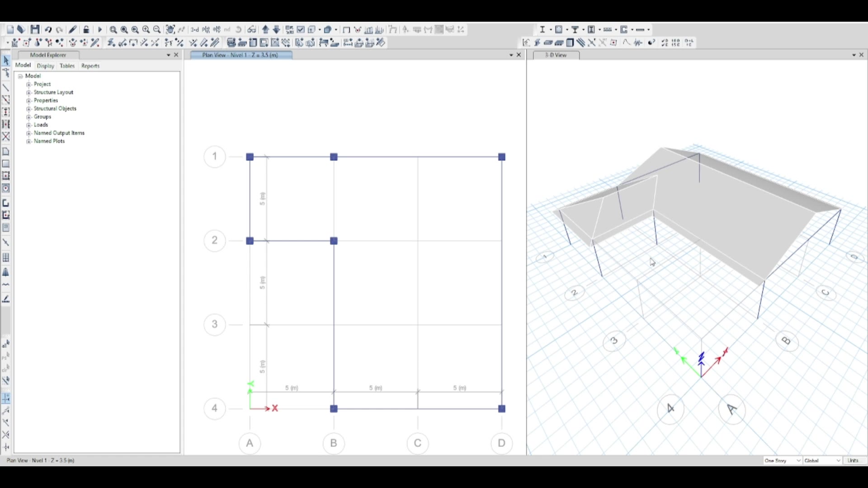Switch to 3-d view button
Screen dimensions: 868x488
point(194,30)
